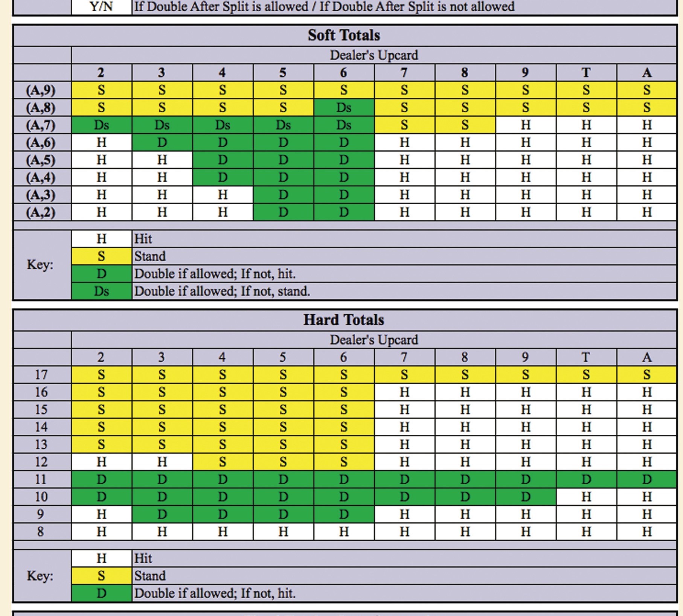Select the (A,2) row label
Viewport: 683px width, 616px height.
pos(41,212)
